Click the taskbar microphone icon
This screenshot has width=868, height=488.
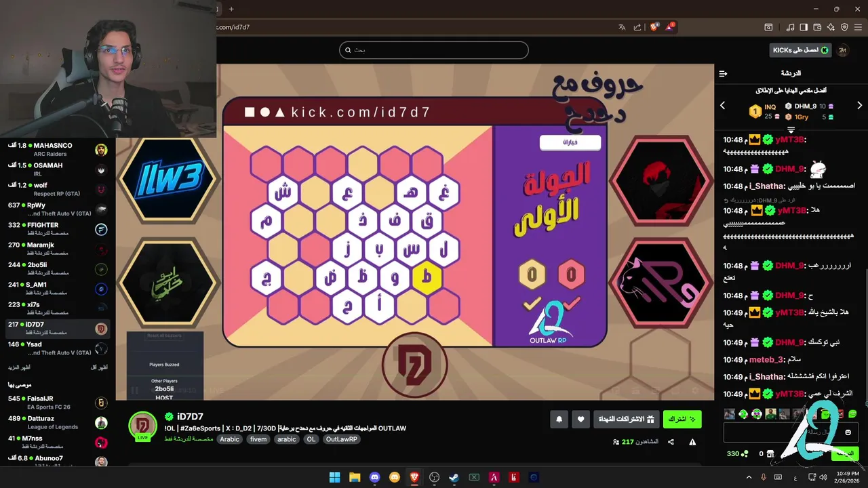pyautogui.click(x=764, y=477)
